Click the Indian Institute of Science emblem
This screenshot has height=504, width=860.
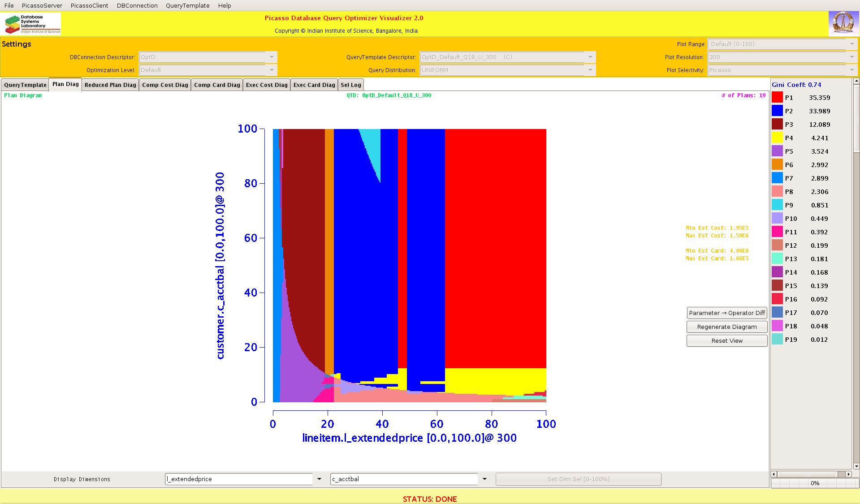click(x=843, y=23)
